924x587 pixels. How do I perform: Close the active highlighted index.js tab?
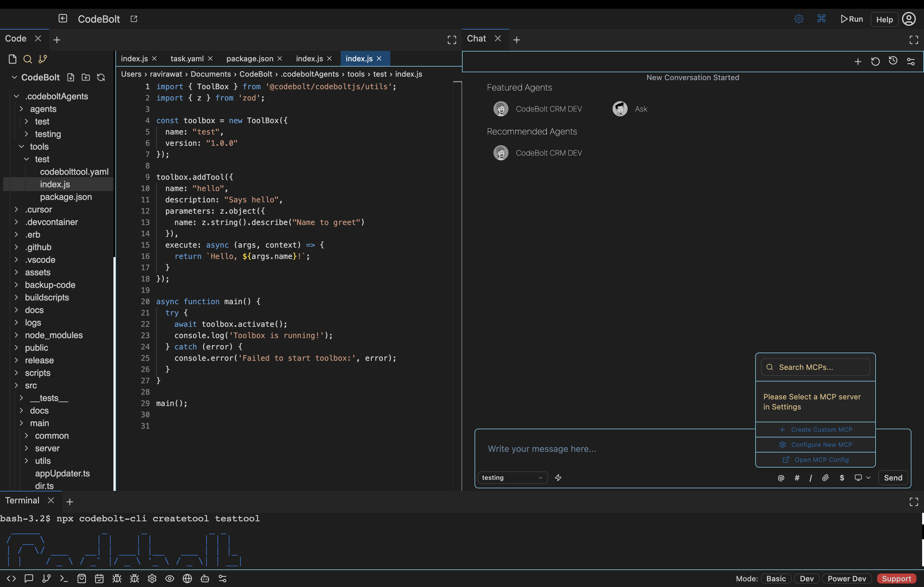[379, 59]
